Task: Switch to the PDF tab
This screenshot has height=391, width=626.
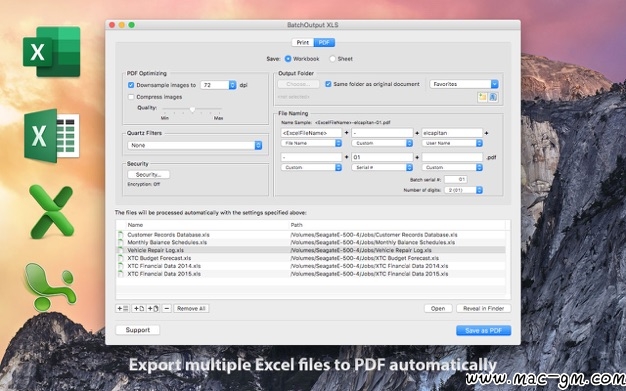Action: [324, 42]
